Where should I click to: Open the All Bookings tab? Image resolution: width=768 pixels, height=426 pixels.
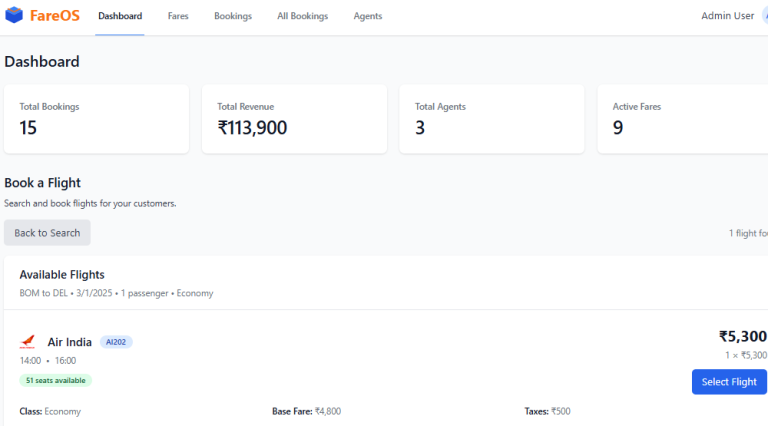click(x=303, y=16)
